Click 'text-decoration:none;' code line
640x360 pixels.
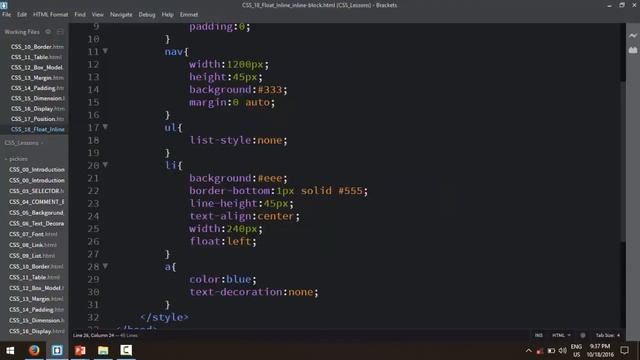[253, 292]
